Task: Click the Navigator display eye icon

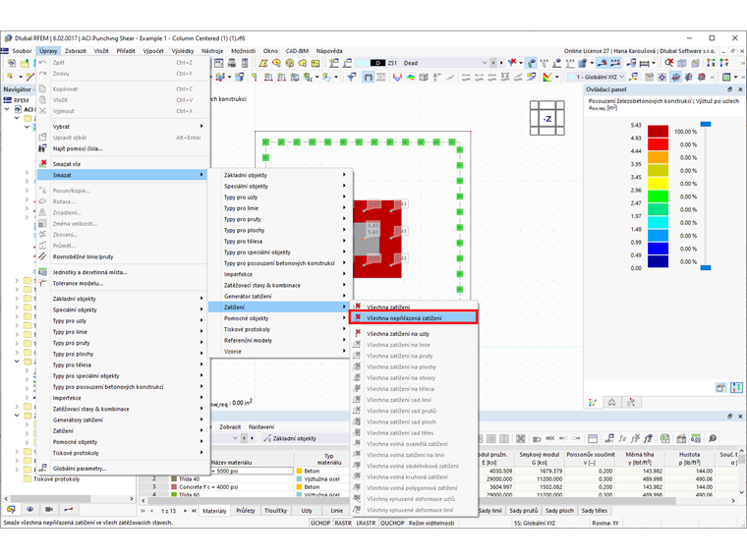Action: (x=30, y=510)
